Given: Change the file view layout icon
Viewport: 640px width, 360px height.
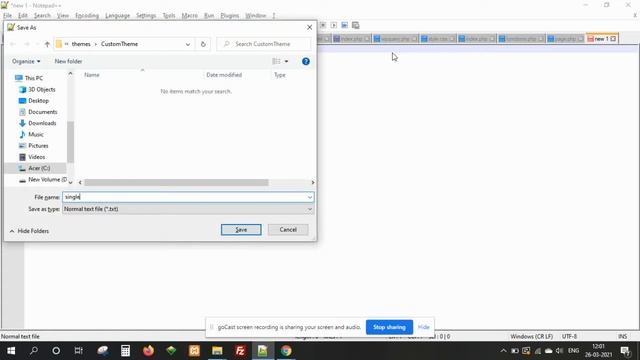Looking at the screenshot, I should pyautogui.click(x=276, y=61).
